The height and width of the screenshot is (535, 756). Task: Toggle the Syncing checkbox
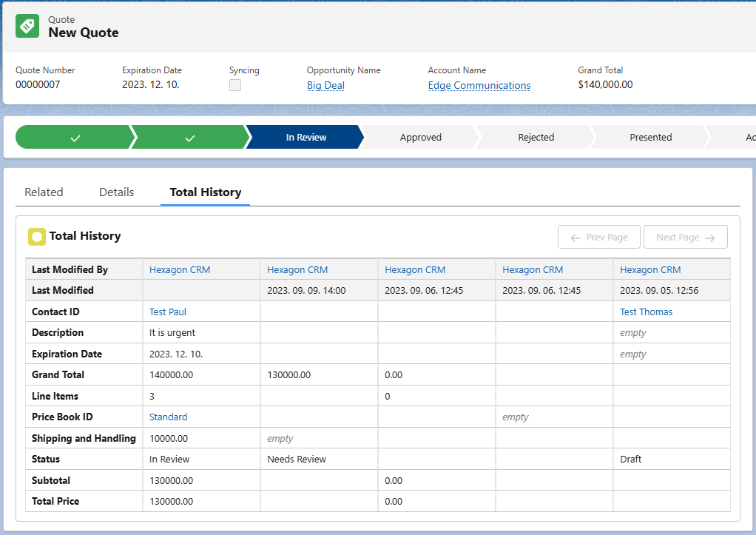(235, 85)
